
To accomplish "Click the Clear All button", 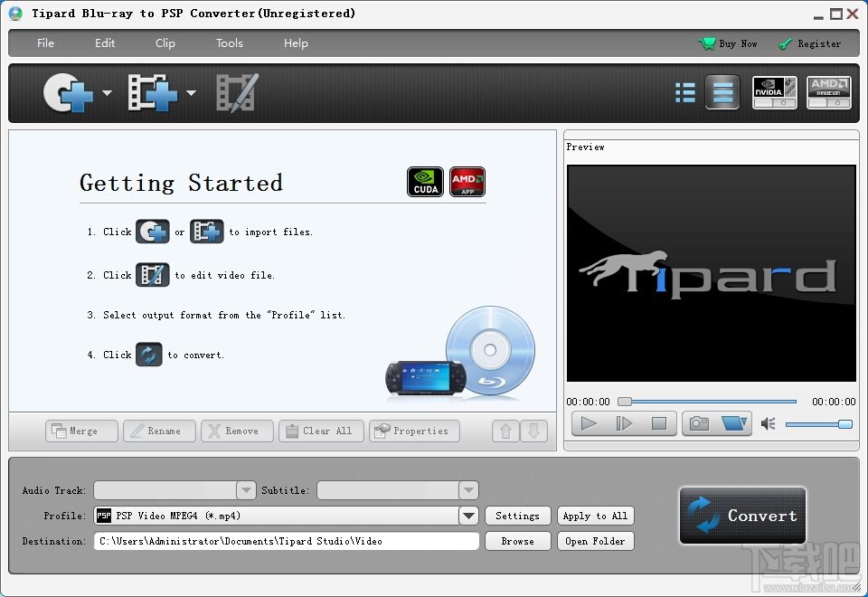I will tap(321, 431).
